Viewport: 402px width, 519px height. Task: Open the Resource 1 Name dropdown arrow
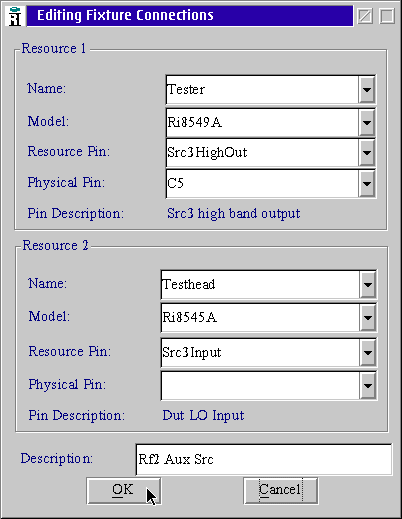click(367, 89)
